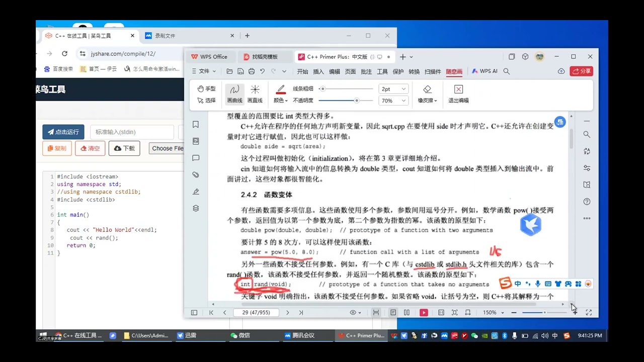Go to the previous PDF page
The image size is (644, 362).
[224, 313]
